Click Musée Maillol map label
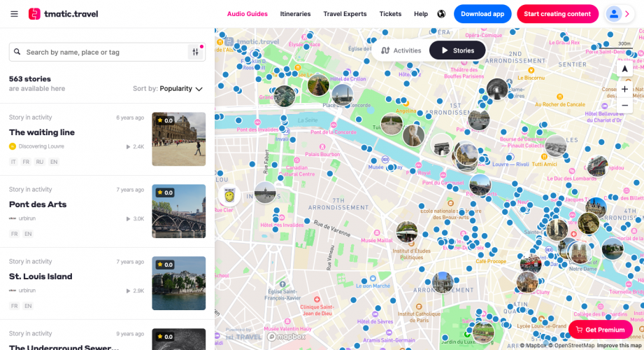 click(377, 240)
